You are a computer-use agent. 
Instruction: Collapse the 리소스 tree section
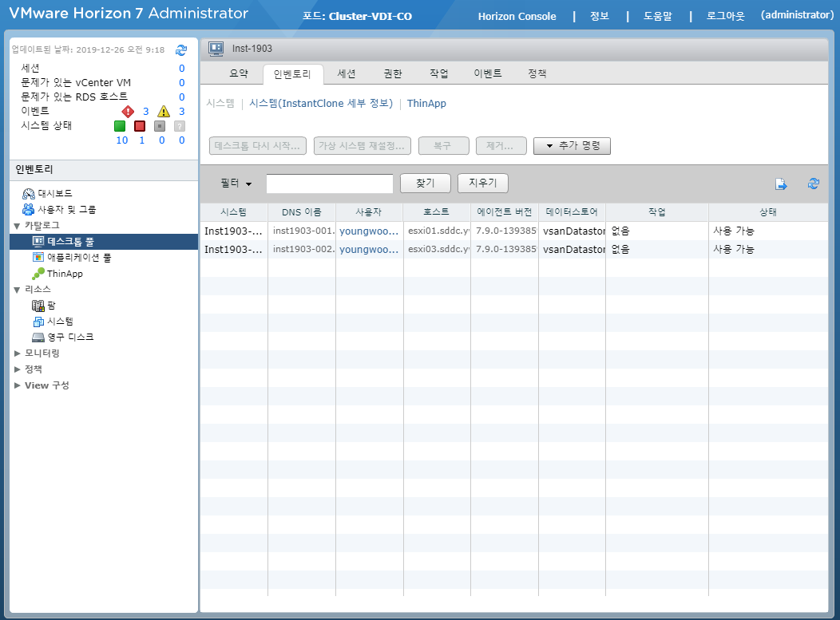17,290
